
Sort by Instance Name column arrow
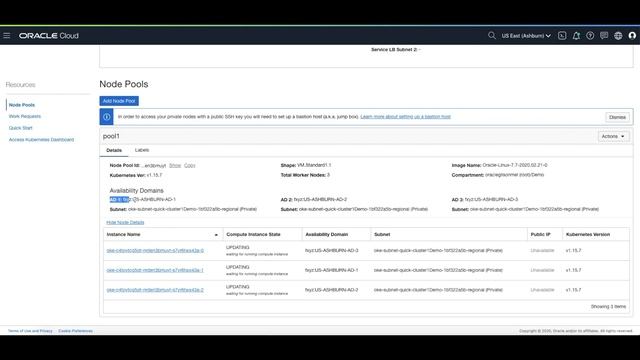[216, 235]
